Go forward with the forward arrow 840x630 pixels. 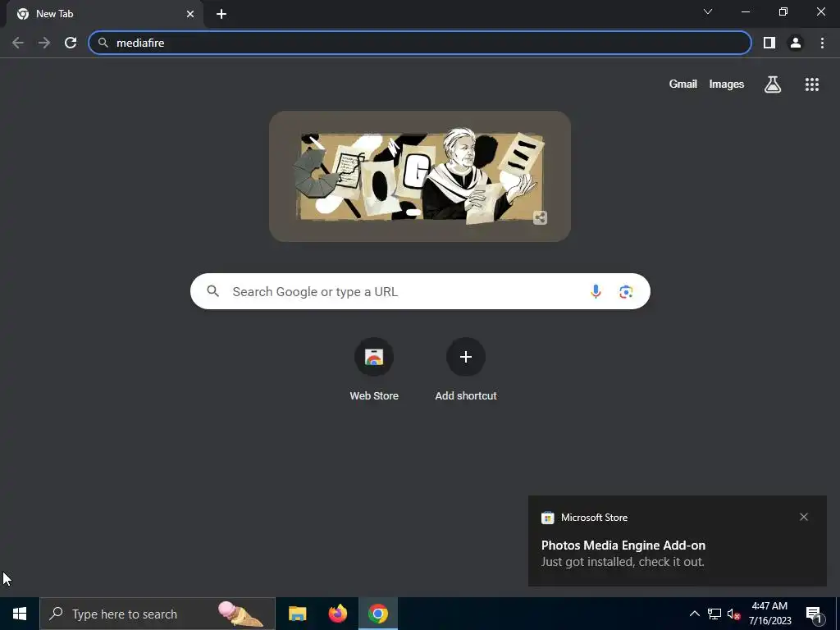tap(44, 43)
